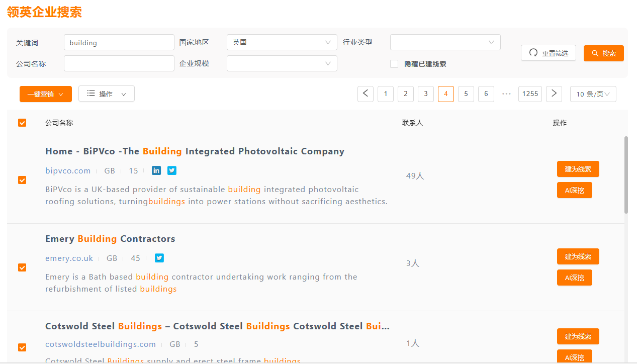Open Emery Building Contractors title
The image size is (637, 364).
point(110,239)
